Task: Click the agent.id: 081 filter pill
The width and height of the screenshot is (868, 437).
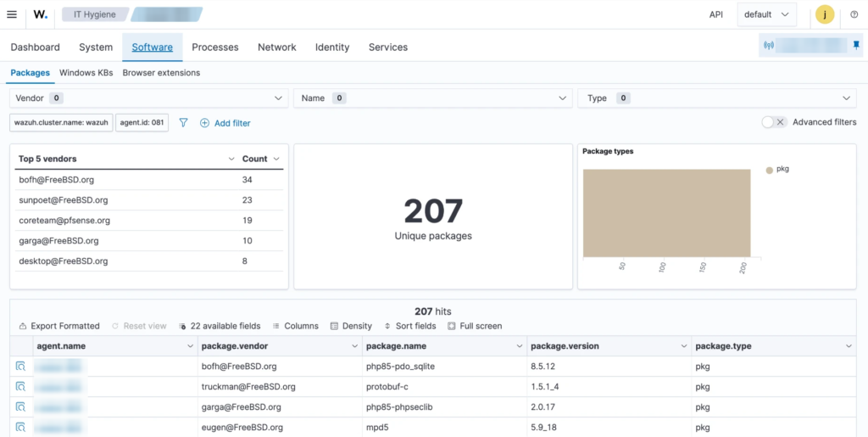Action: [142, 123]
